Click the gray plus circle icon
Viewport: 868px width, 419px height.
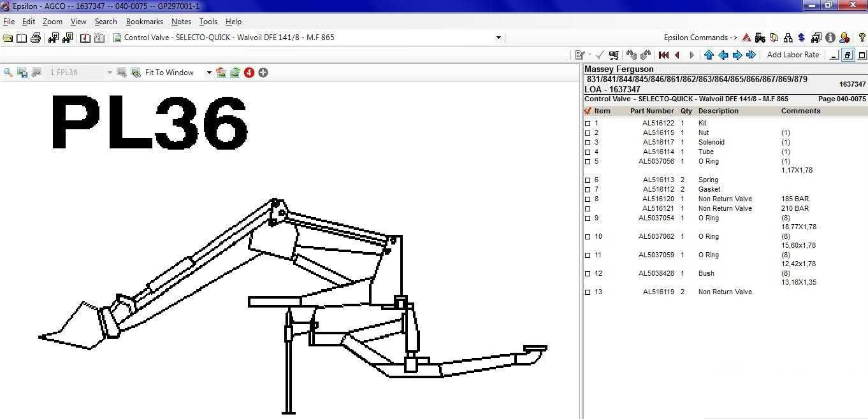[263, 73]
